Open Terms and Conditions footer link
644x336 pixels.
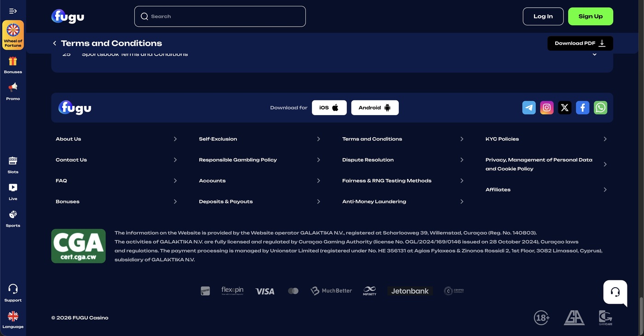tap(403, 139)
